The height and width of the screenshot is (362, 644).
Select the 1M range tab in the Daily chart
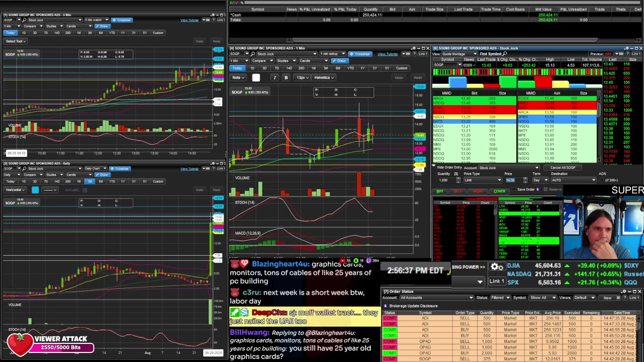pos(78,182)
